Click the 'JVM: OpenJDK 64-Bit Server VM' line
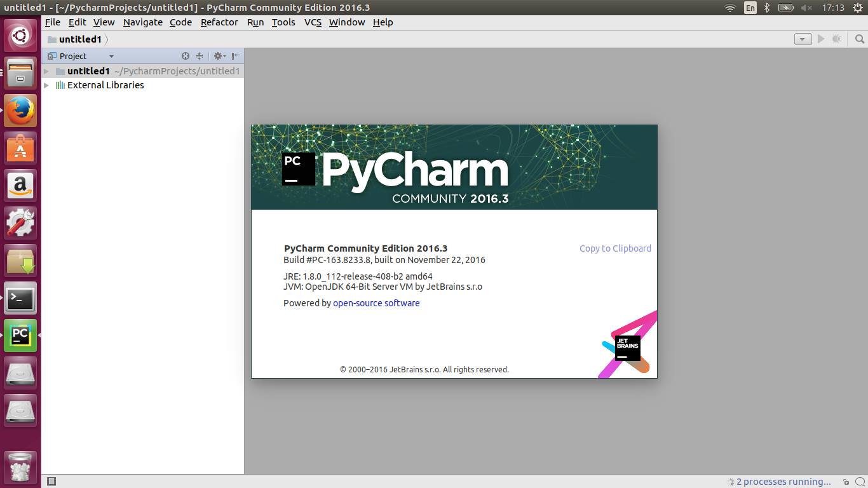The image size is (868, 488). [383, 287]
